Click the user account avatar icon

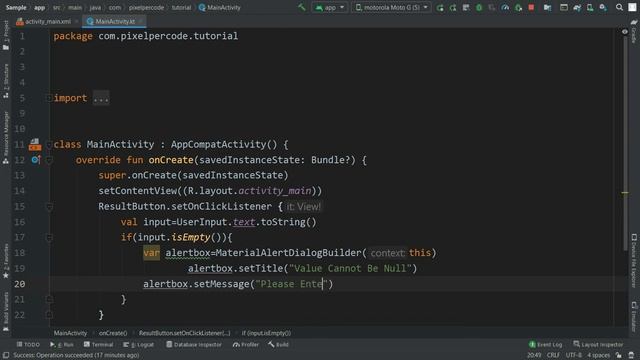(632, 7)
